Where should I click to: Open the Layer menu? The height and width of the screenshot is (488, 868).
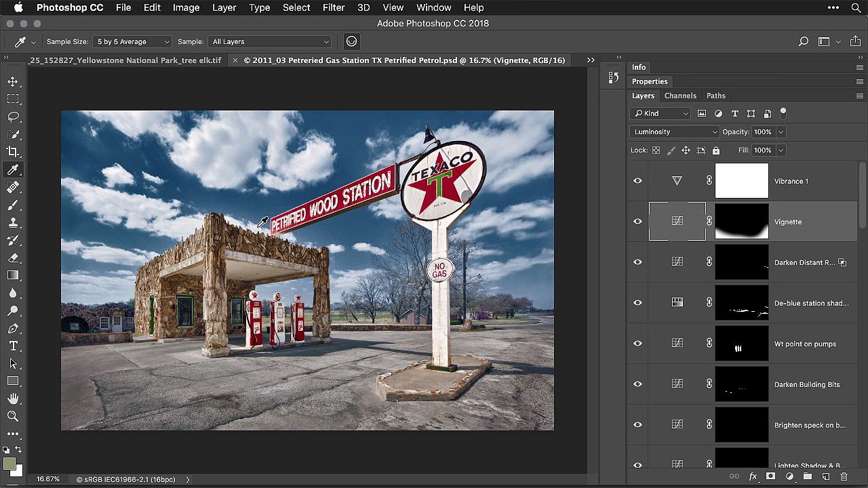[224, 7]
